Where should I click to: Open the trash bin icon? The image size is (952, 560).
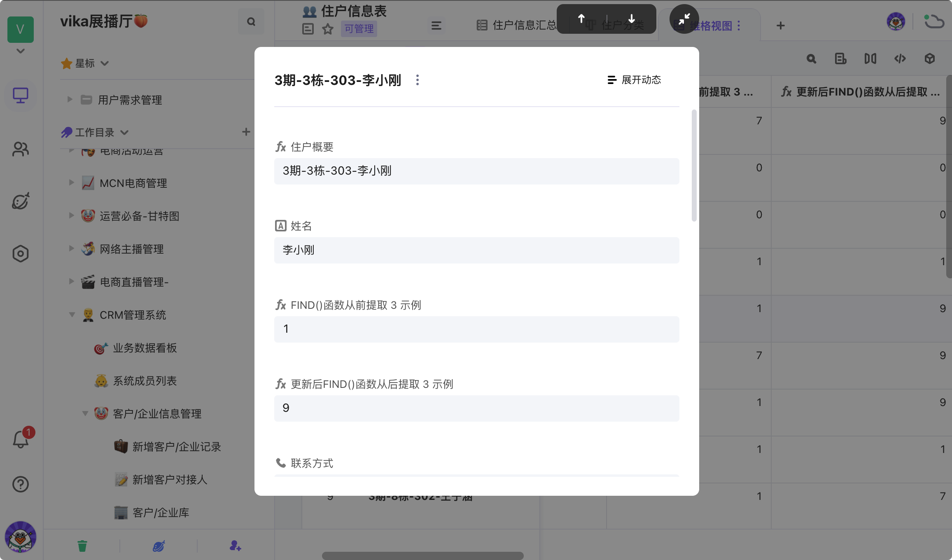(x=82, y=546)
